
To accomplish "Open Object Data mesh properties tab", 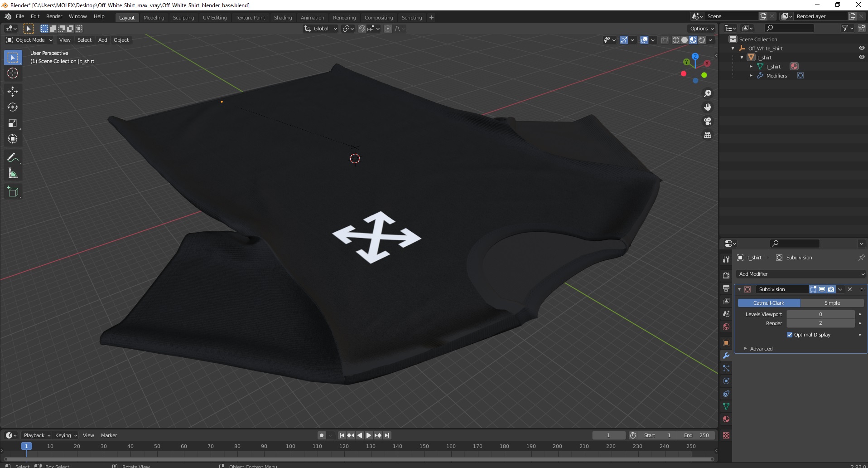I will [726, 406].
